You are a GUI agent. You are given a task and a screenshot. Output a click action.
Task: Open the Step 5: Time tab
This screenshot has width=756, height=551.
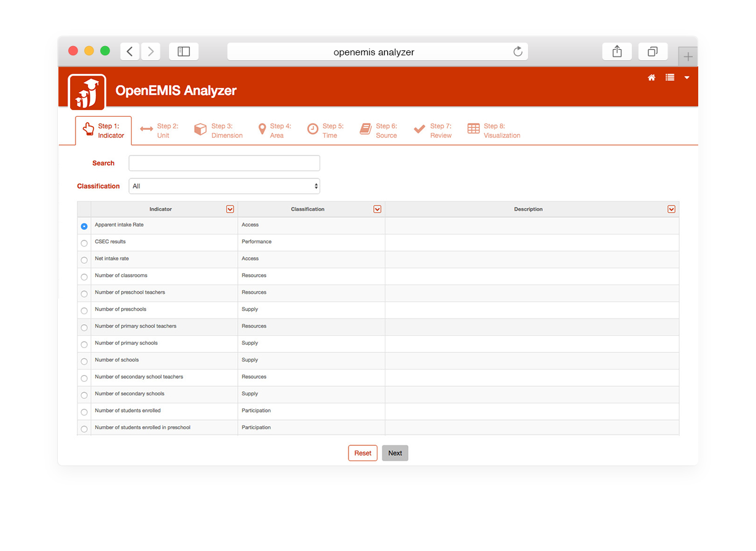click(x=325, y=131)
